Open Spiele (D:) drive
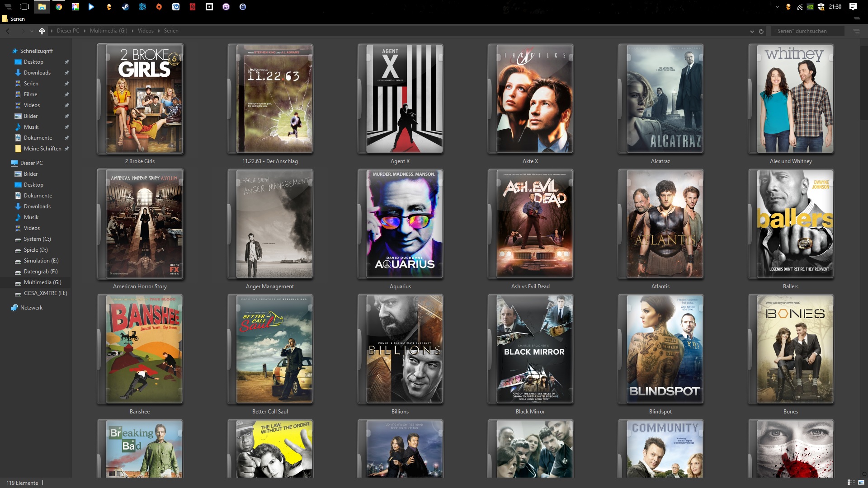 click(36, 250)
